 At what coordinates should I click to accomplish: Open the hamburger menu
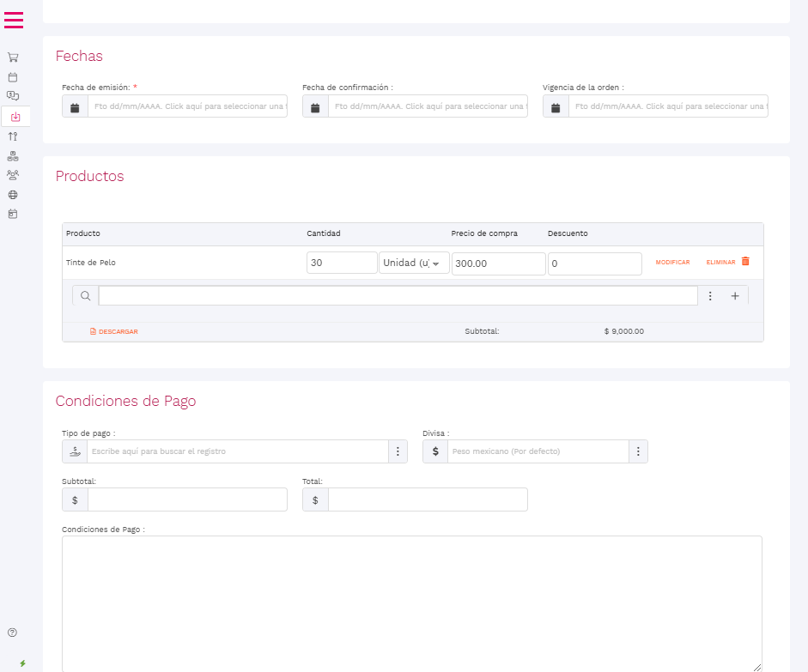(14, 20)
